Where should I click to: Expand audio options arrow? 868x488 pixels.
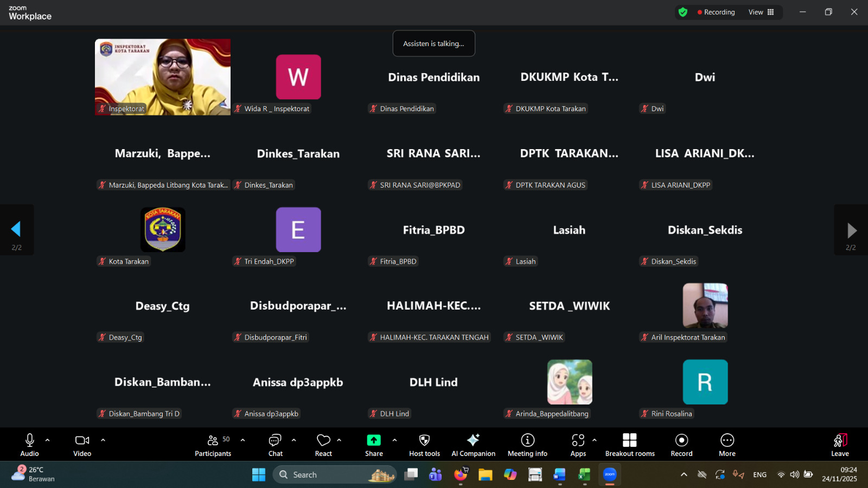click(48, 440)
